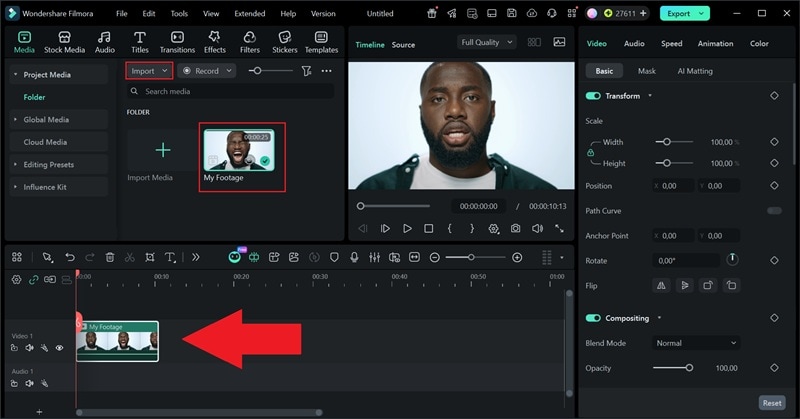
Task: Open the Record dropdown
Action: 207,71
